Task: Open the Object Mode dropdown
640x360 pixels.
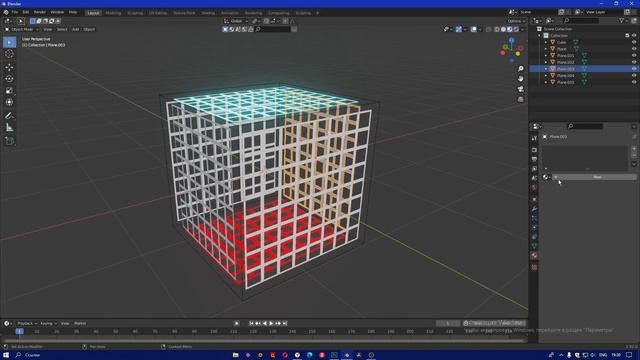Action: [22, 29]
